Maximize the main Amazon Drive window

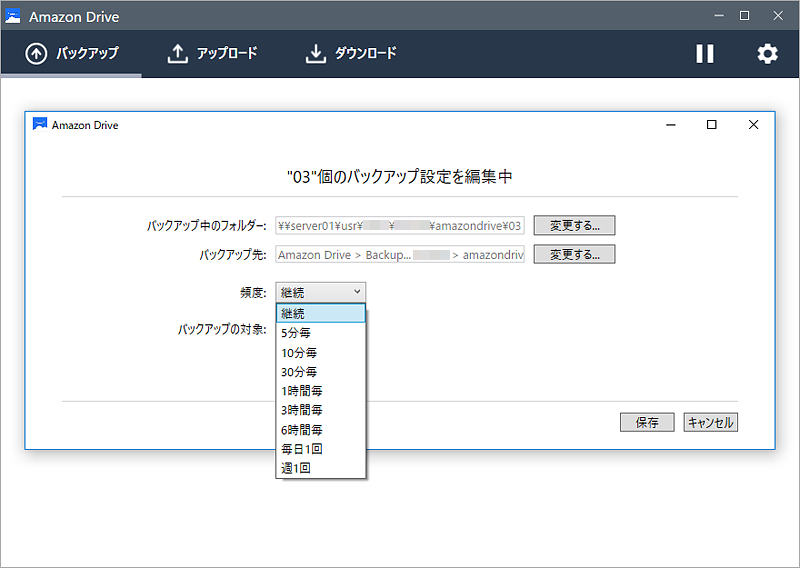tap(744, 16)
